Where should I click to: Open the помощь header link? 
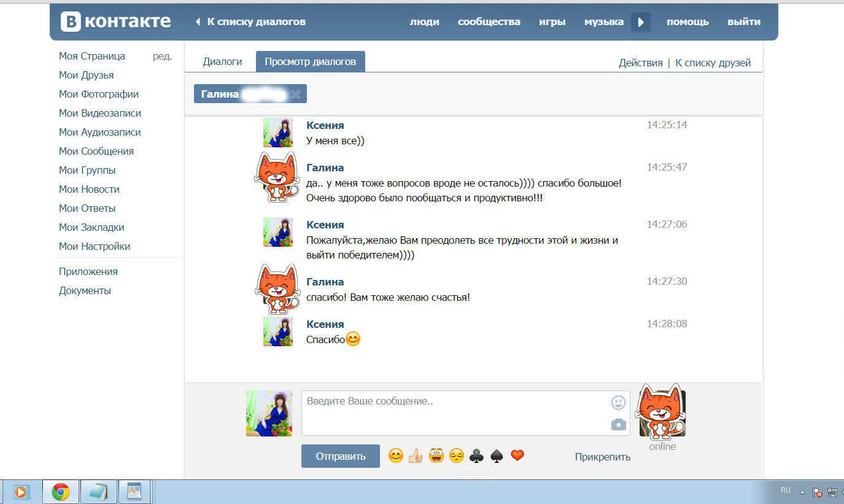pyautogui.click(x=688, y=22)
